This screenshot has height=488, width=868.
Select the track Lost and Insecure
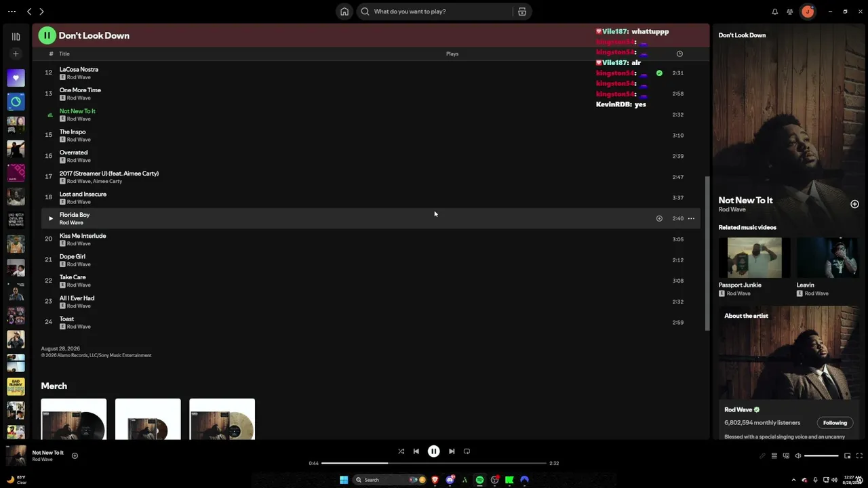[x=83, y=194]
